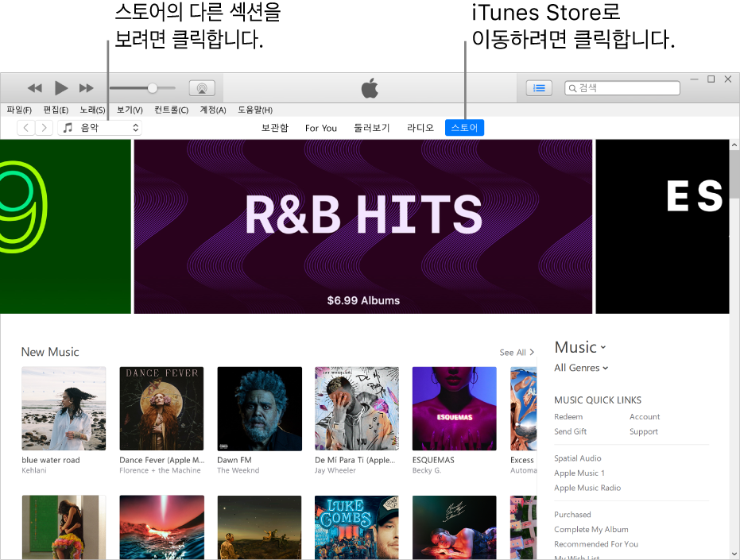Viewport: 740px width, 560px height.
Task: Click the Dawn FM album title
Action: pyautogui.click(x=234, y=460)
